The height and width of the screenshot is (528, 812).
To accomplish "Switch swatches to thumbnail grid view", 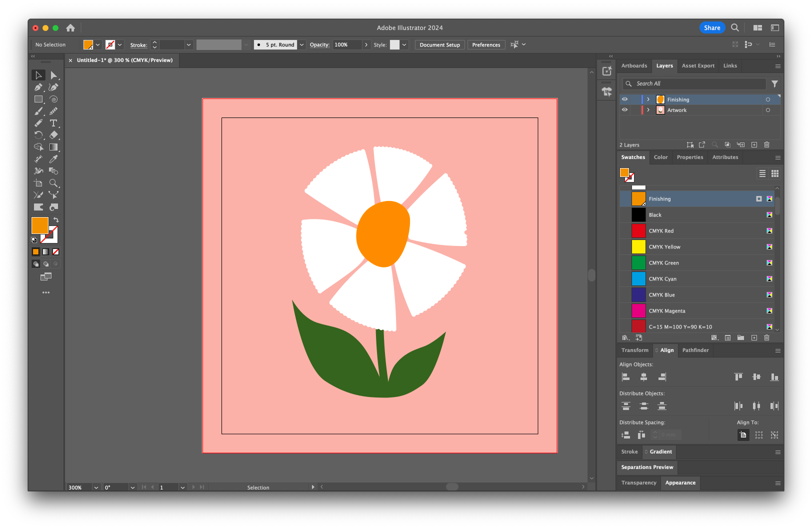I will click(x=775, y=173).
